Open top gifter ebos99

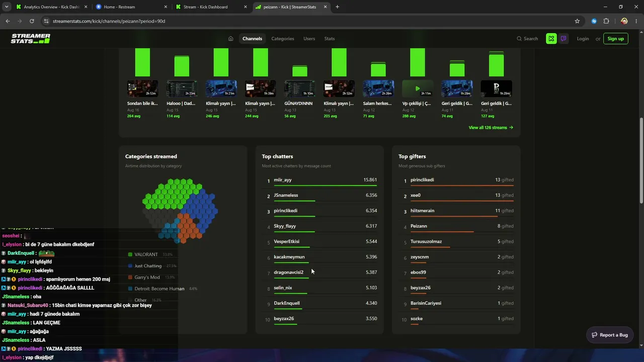pos(418,273)
